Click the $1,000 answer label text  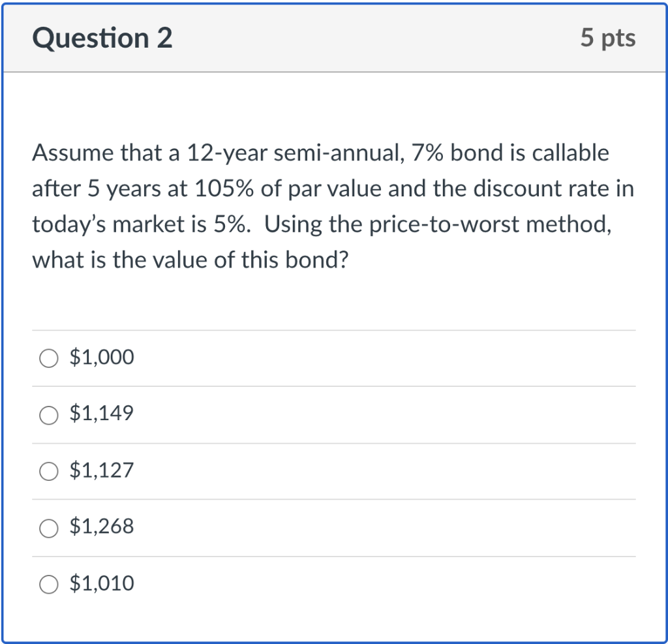pos(101,358)
